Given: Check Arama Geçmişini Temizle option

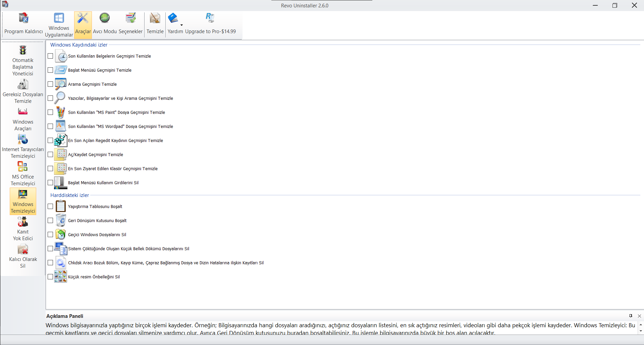Looking at the screenshot, I should (x=50, y=84).
